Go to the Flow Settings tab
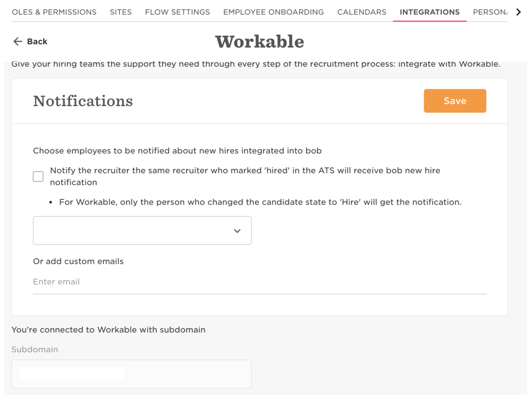 click(177, 12)
